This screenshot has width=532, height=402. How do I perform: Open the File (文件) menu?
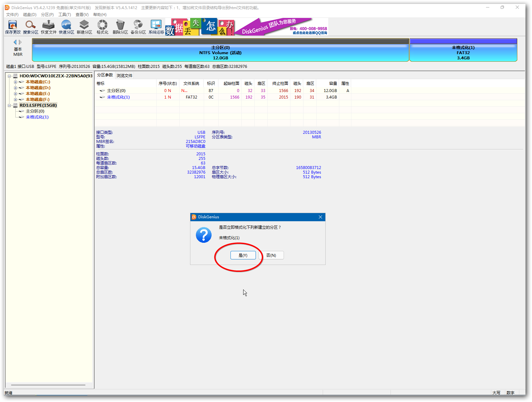click(x=12, y=15)
